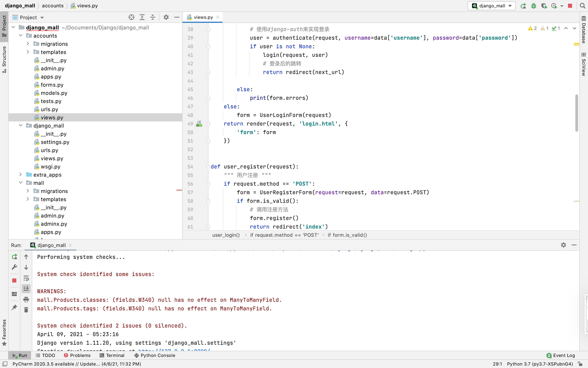Print the console output icon
This screenshot has width=588, height=368.
tap(26, 299)
